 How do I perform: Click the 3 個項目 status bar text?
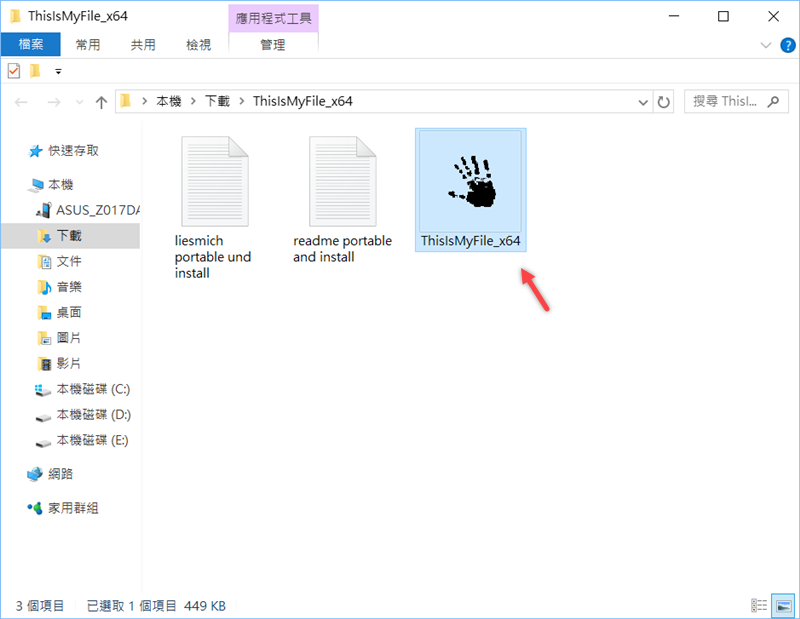[x=40, y=606]
